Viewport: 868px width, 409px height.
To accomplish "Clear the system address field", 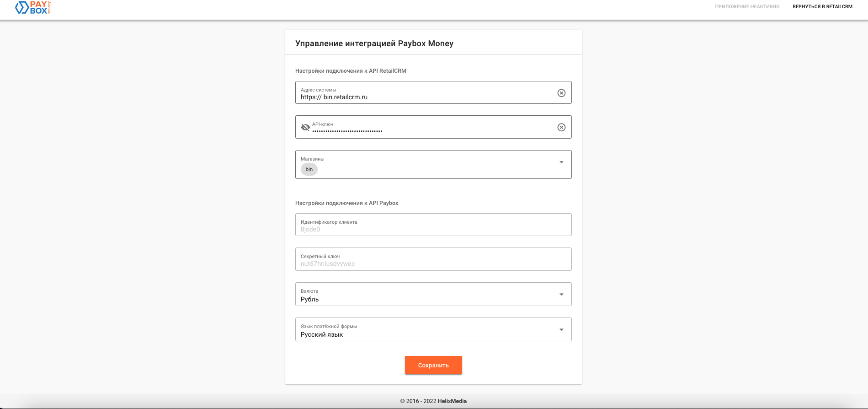I will tap(561, 93).
